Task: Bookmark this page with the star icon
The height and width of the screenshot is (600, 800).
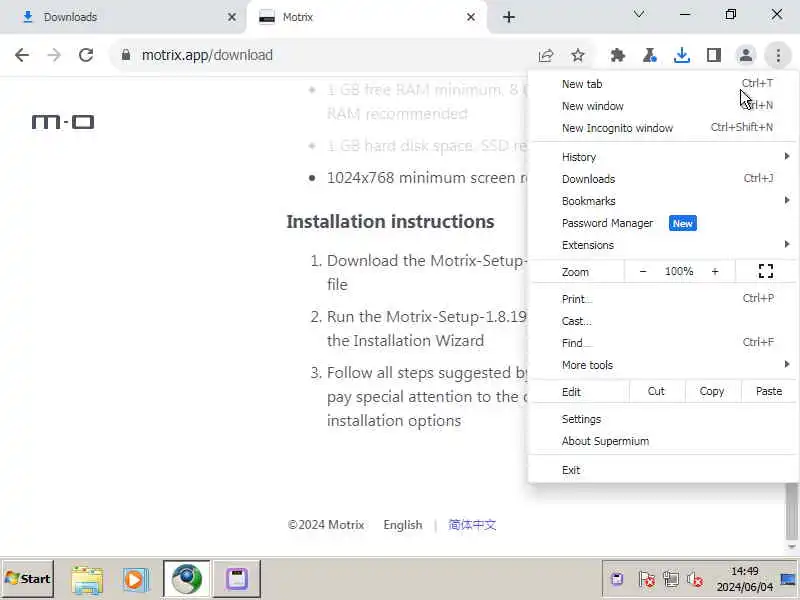Action: click(578, 55)
